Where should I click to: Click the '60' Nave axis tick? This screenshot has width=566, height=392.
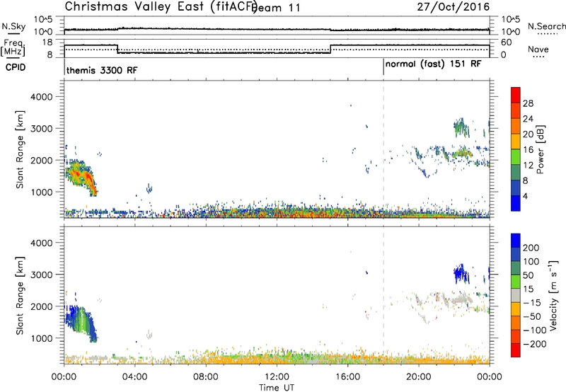(x=507, y=42)
